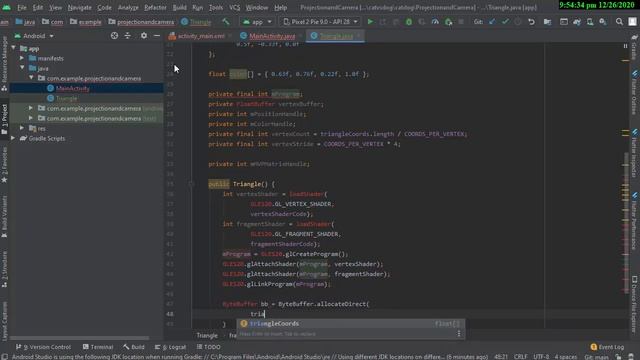Toggle the Flutter Outline side tab
Viewport: 640px width, 360px height.
click(x=634, y=93)
